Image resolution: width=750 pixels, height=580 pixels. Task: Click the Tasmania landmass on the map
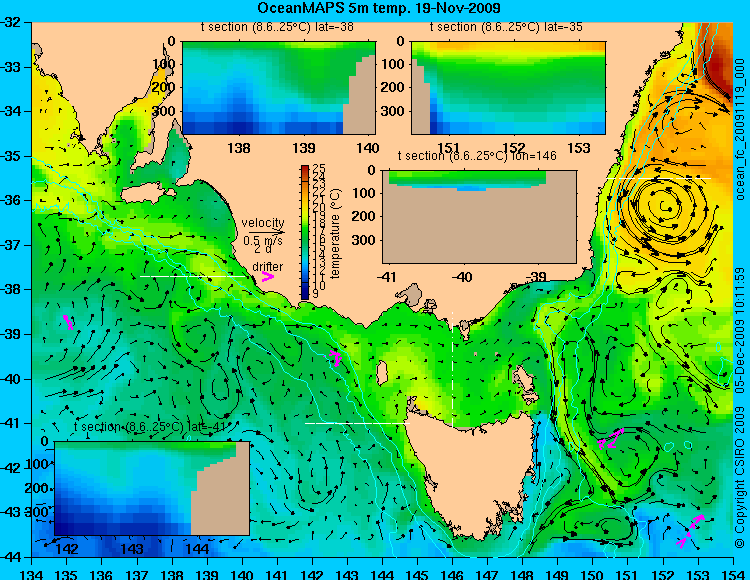(471, 471)
